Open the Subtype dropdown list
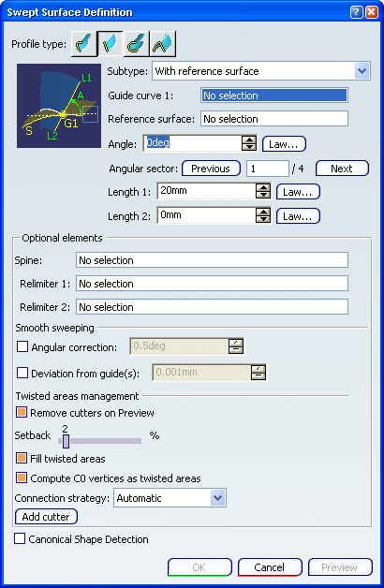 point(362,71)
